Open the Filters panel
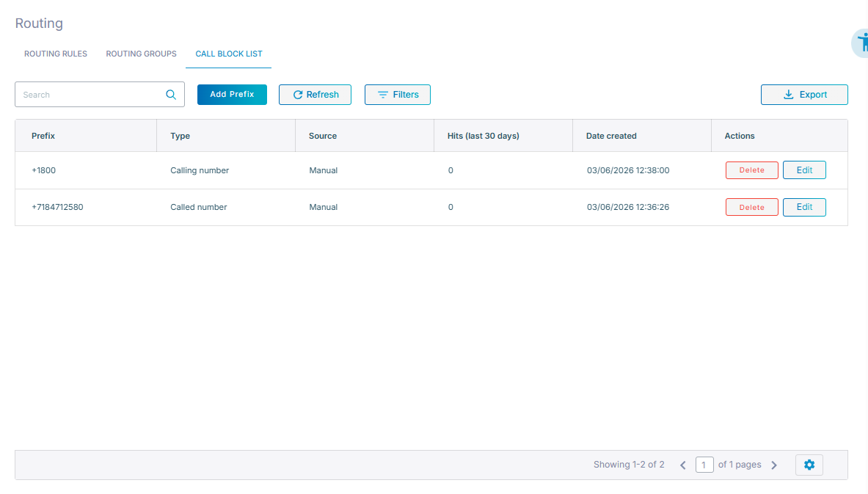This screenshot has height=494, width=868. point(398,95)
